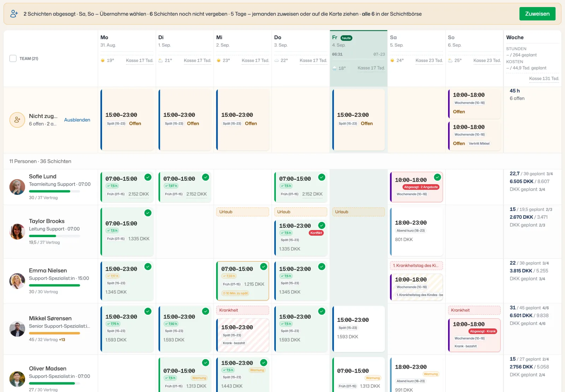
Task: Click the sun weather icon for Wednesday 23°
Action: pyautogui.click(x=219, y=60)
